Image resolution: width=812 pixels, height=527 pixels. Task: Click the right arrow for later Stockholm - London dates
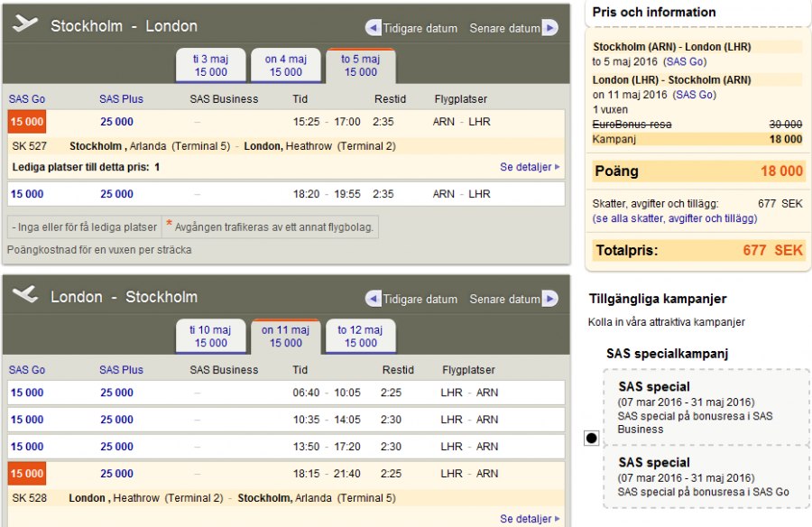click(550, 27)
